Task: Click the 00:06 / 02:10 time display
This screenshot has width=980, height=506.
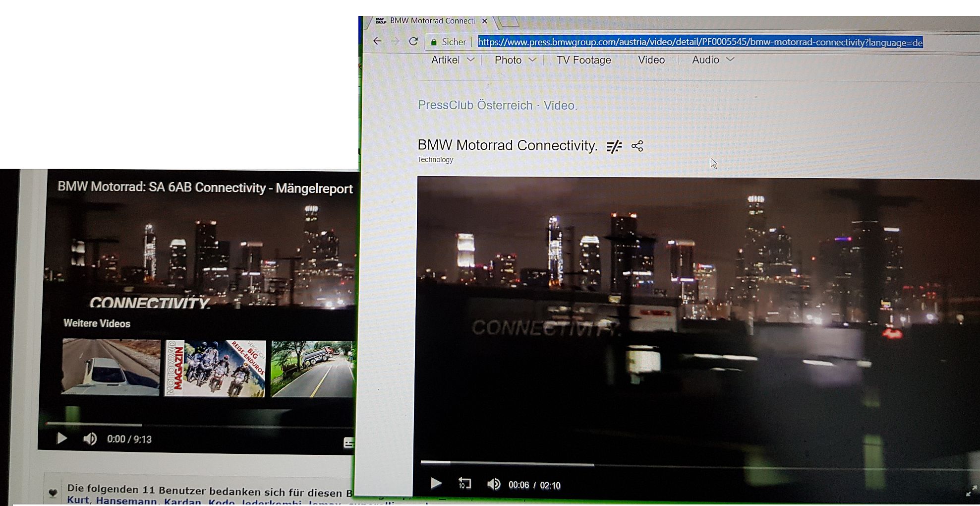Action: [534, 485]
